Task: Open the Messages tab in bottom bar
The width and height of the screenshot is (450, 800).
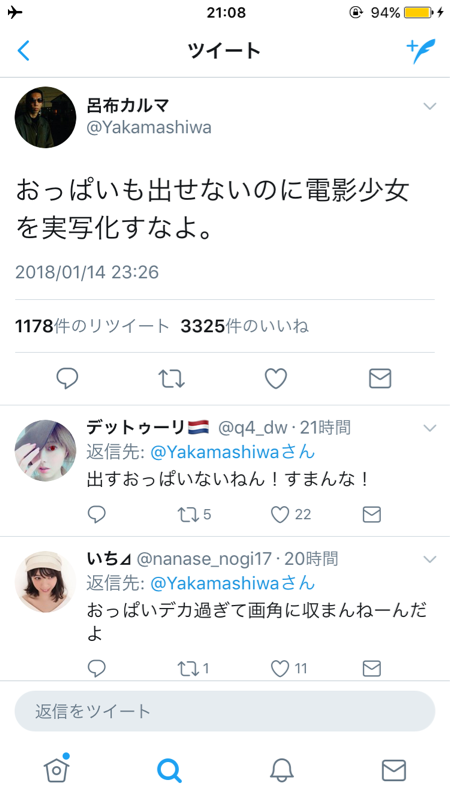Action: tap(394, 770)
